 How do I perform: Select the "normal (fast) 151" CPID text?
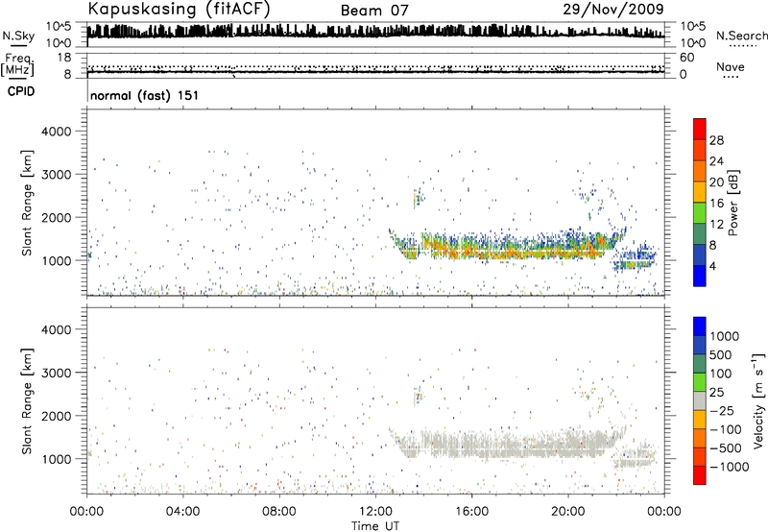145,95
